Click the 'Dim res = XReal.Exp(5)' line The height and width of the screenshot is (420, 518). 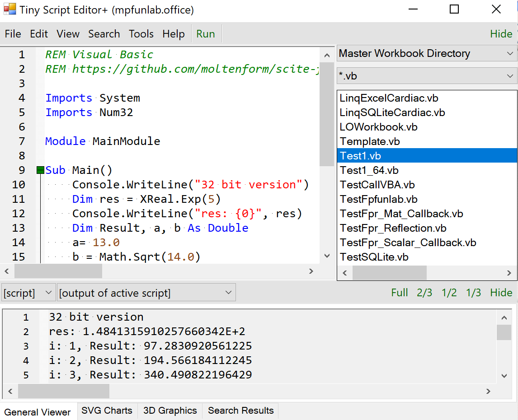point(146,199)
